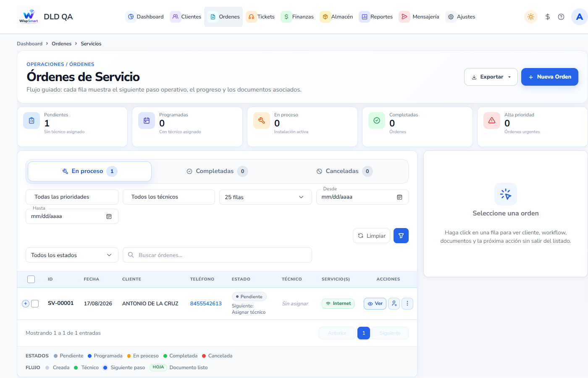Switch to the Completadas tab

click(x=217, y=171)
